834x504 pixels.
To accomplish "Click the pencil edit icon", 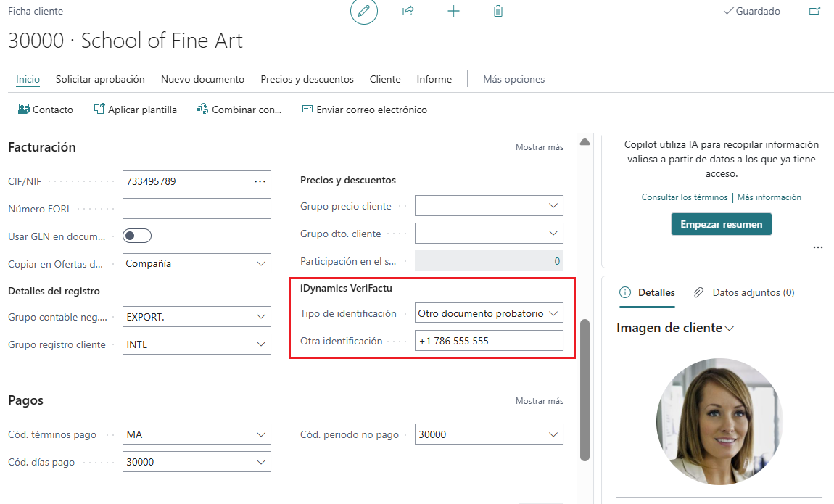I will [x=364, y=12].
